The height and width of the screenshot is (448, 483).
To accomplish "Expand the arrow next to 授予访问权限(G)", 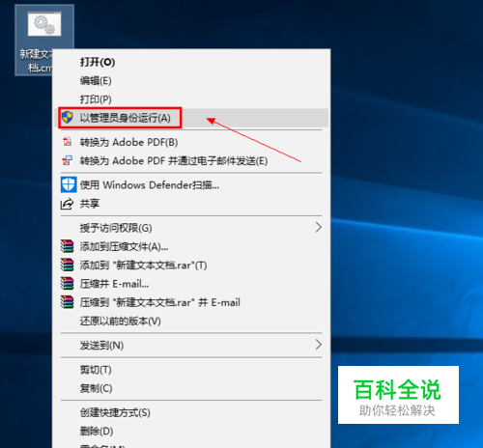I will [x=319, y=227].
